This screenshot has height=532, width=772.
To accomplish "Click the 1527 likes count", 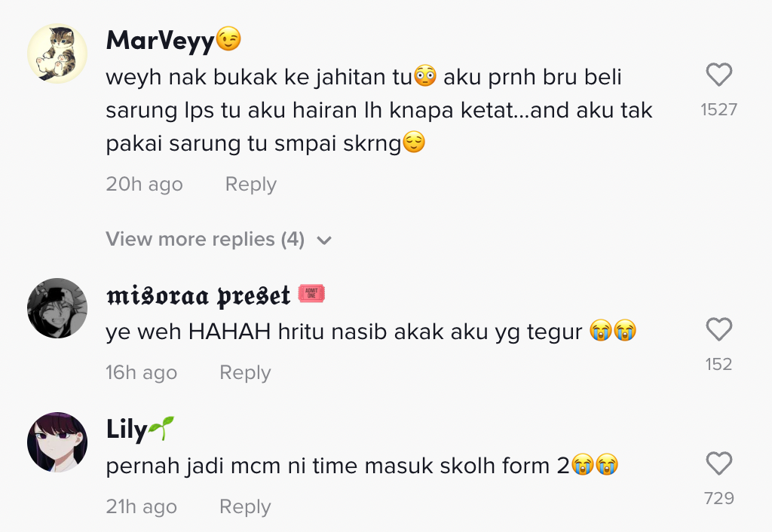I will pyautogui.click(x=718, y=109).
